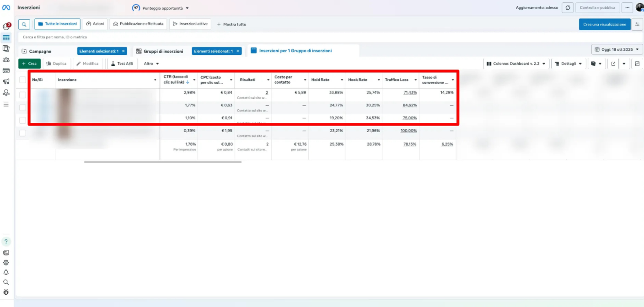Select the campaigns table icon in sidebar
This screenshot has height=307, width=644.
coord(6,38)
